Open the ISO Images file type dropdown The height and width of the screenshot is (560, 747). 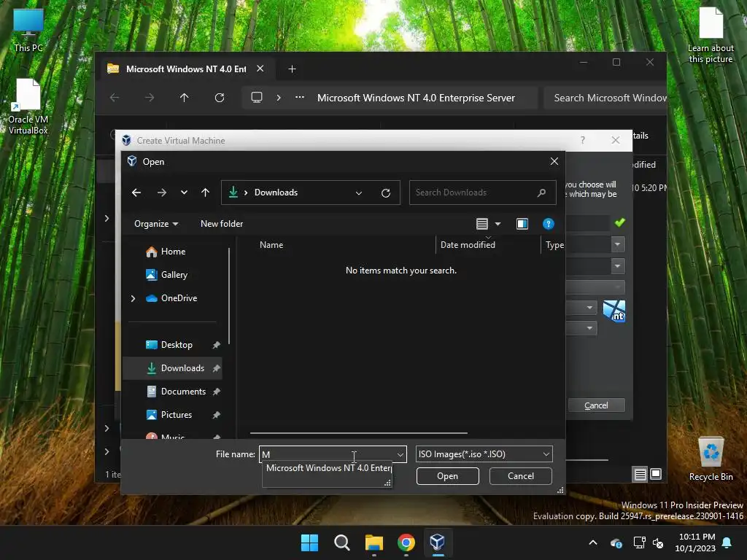(x=484, y=454)
